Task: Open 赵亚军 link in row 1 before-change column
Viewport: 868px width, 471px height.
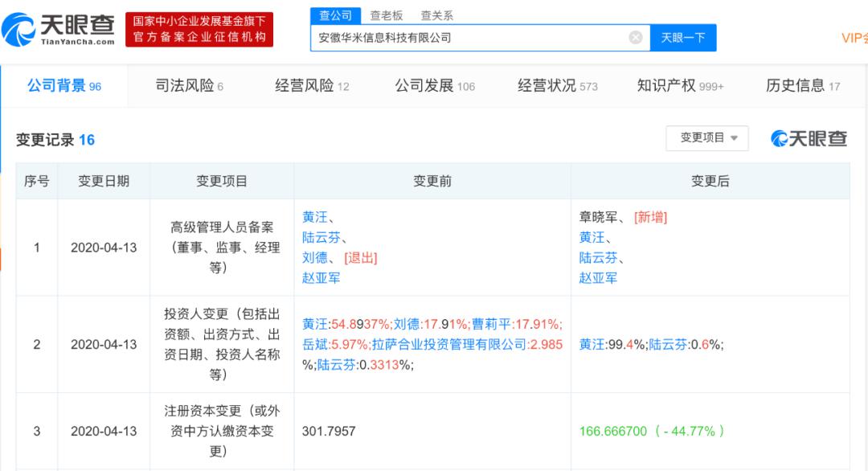Action: pyautogui.click(x=321, y=278)
